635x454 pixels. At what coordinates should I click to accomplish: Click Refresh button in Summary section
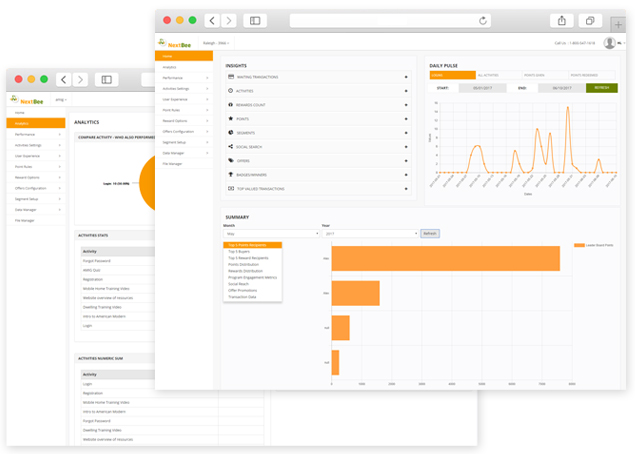click(x=430, y=234)
